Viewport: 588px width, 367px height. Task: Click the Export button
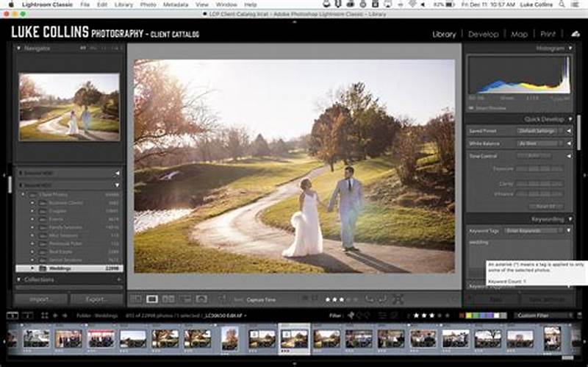coord(96,299)
